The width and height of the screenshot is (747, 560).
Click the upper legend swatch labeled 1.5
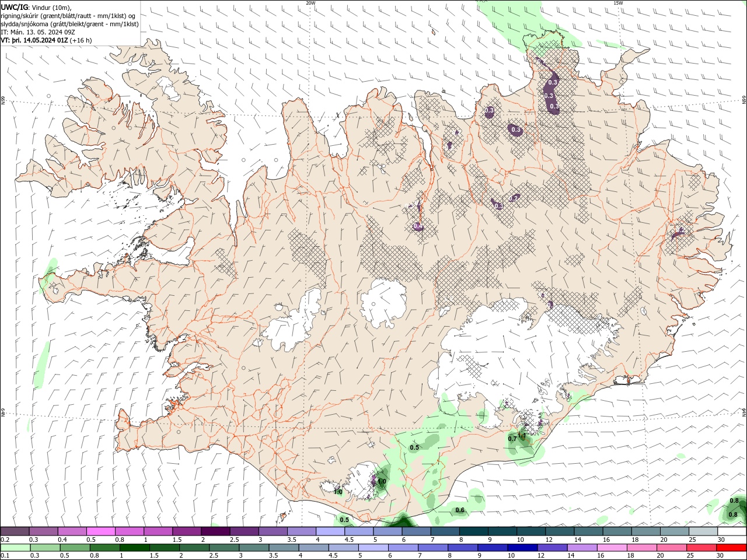pyautogui.click(x=186, y=531)
